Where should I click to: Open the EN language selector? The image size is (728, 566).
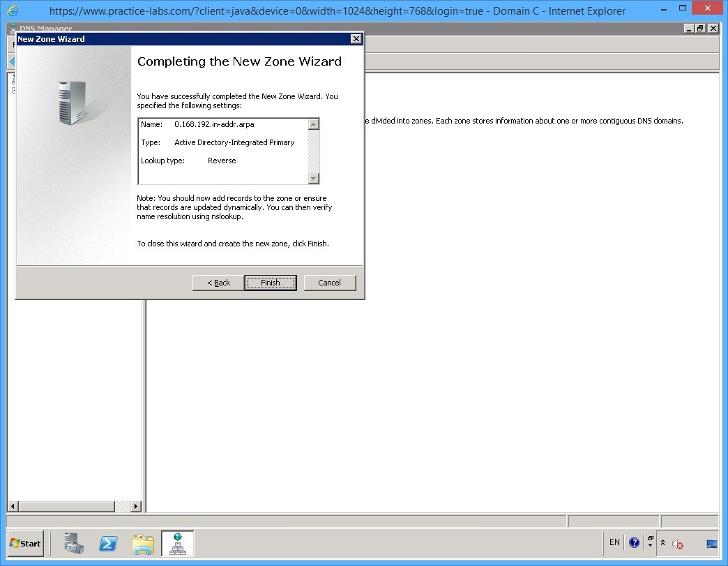pyautogui.click(x=614, y=542)
